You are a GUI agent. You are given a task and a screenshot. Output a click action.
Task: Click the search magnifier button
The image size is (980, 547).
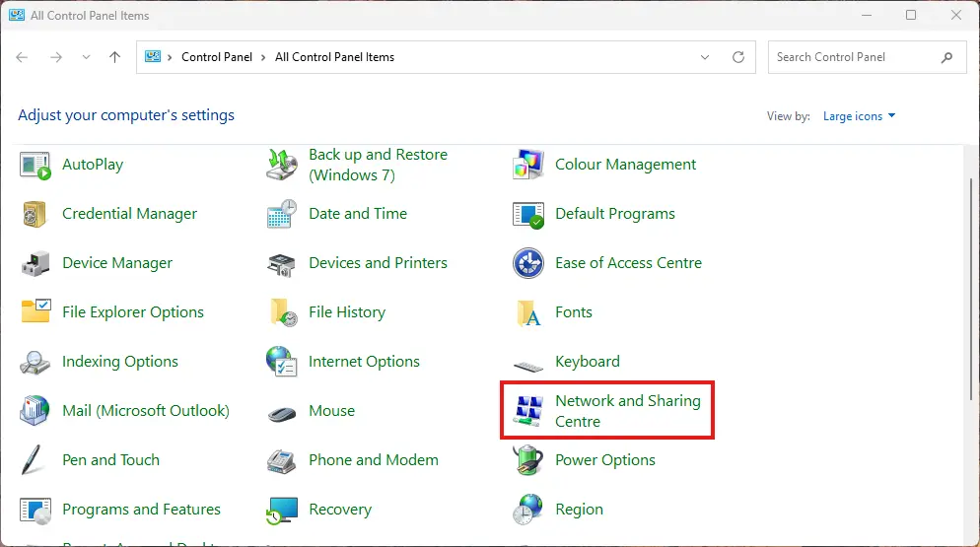coord(946,57)
